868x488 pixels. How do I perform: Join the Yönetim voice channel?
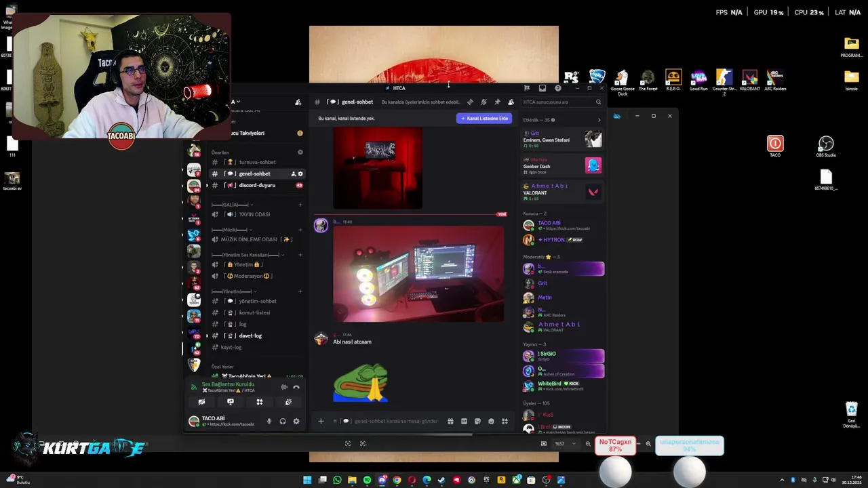point(257,264)
